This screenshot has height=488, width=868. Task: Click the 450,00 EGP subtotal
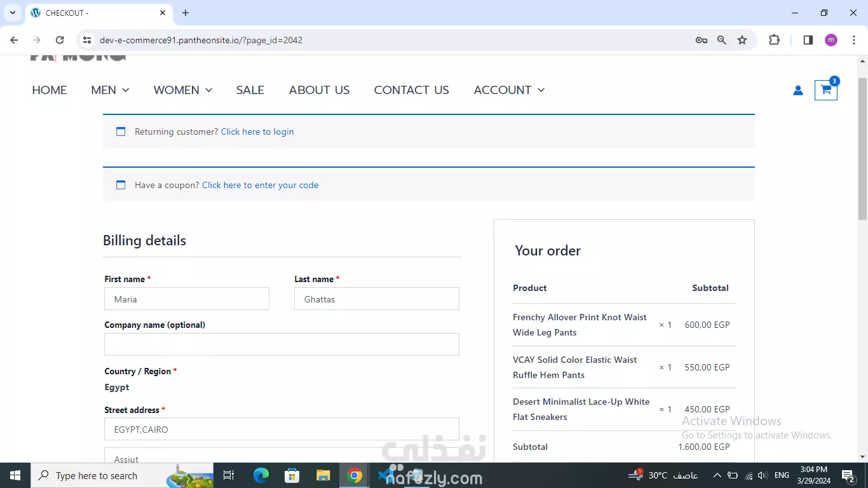(x=707, y=409)
